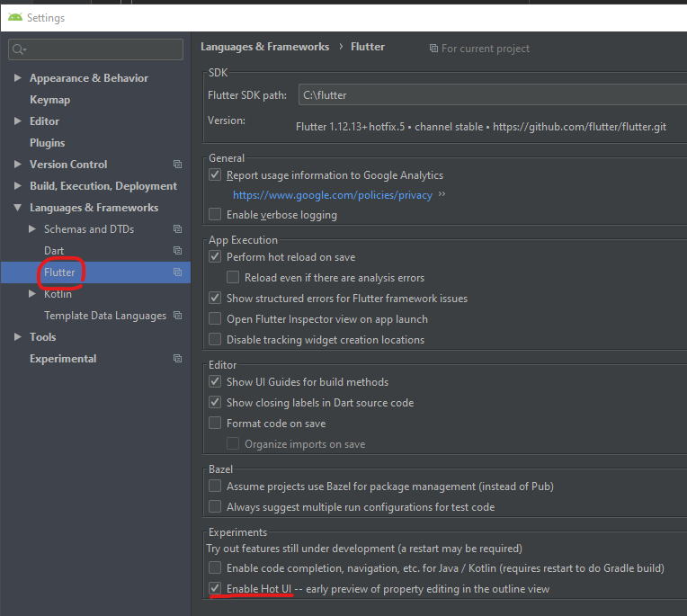Click the 'For current project' icon
The image size is (687, 616).
pyautogui.click(x=433, y=49)
